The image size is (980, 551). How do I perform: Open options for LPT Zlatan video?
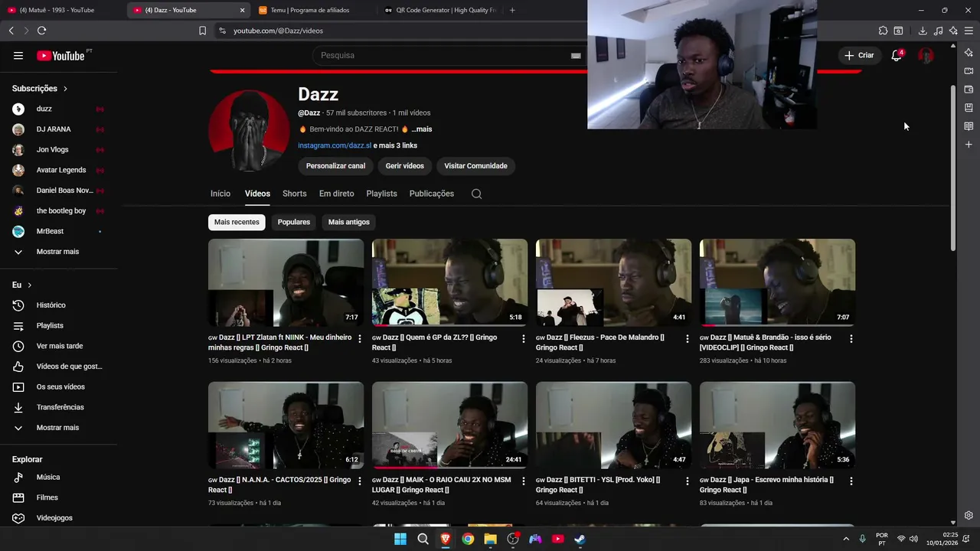(360, 338)
